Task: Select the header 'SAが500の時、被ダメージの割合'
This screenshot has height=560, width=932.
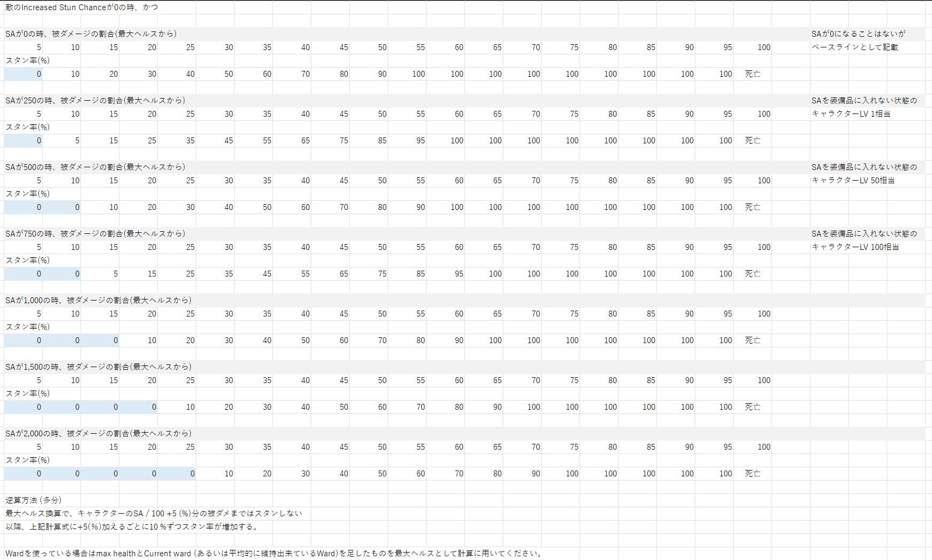Action: pos(95,167)
